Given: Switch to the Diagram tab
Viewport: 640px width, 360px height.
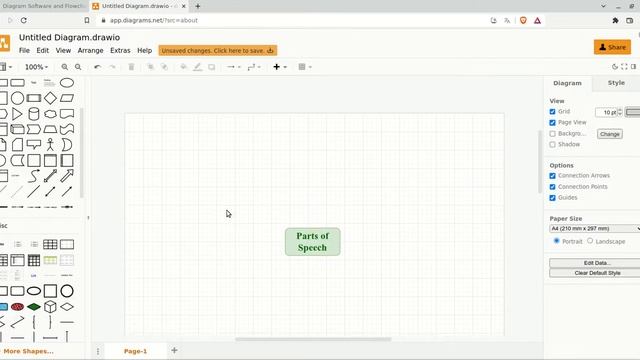Looking at the screenshot, I should pyautogui.click(x=567, y=83).
